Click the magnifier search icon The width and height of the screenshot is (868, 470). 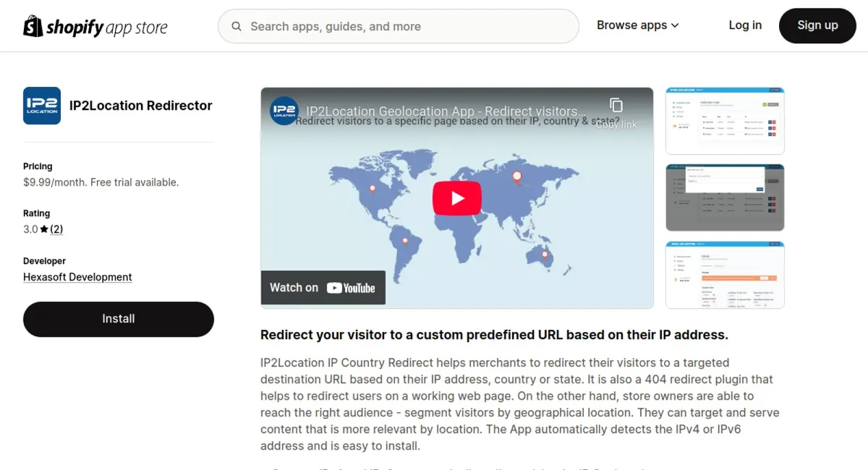(x=237, y=26)
